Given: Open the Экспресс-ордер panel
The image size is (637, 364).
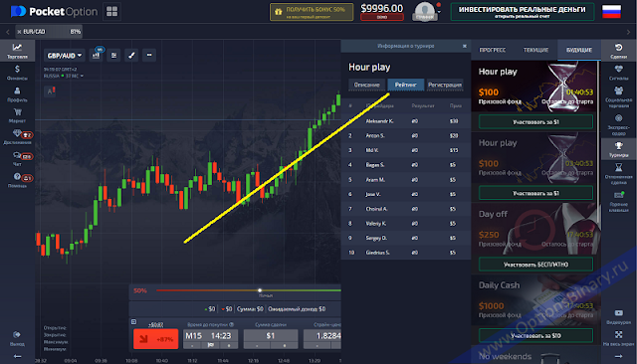Looking at the screenshot, I should tap(618, 124).
